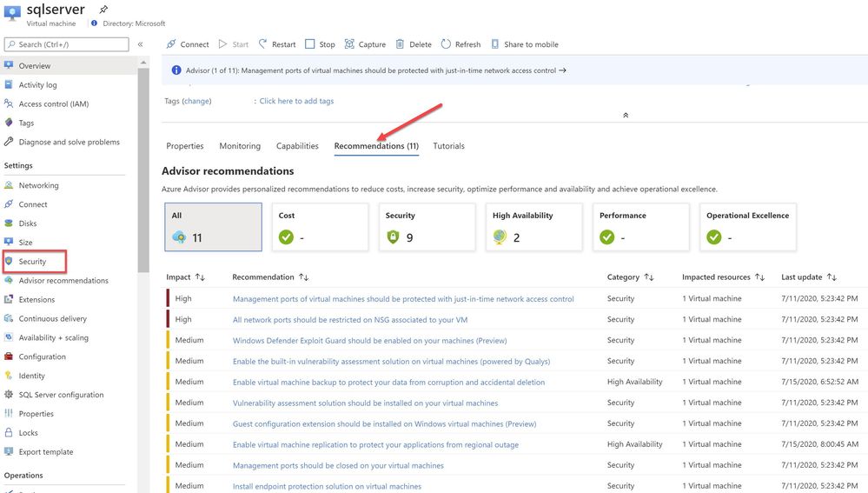Viewport: 868px width, 493px height.
Task: Click the sidebar vertical scrollbar
Action: coord(143,170)
